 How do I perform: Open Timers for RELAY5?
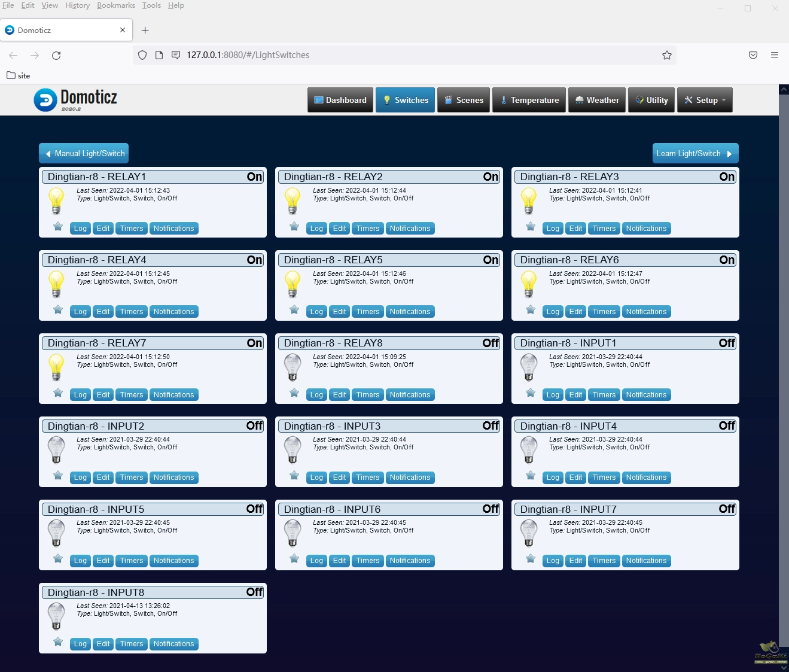pyautogui.click(x=367, y=312)
